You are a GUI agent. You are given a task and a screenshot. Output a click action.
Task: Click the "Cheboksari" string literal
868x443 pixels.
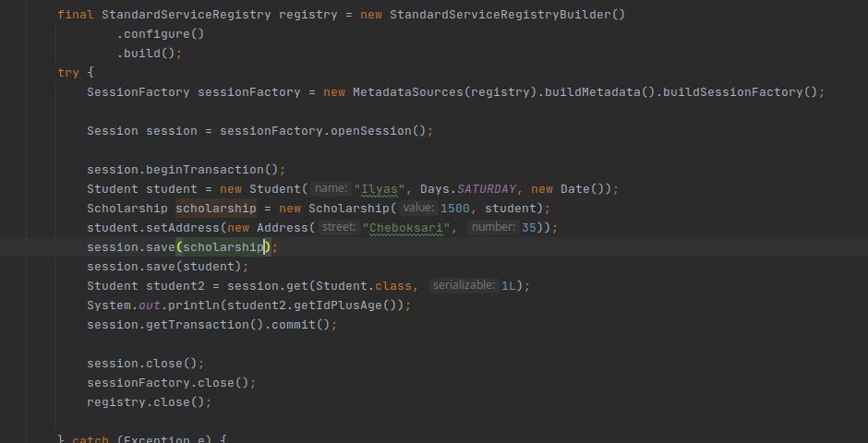[405, 227]
